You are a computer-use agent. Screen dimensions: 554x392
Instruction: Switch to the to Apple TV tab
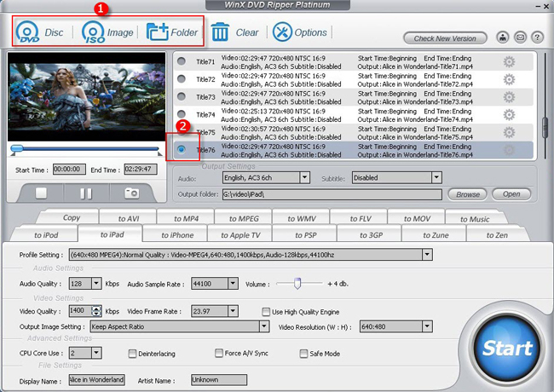[240, 235]
